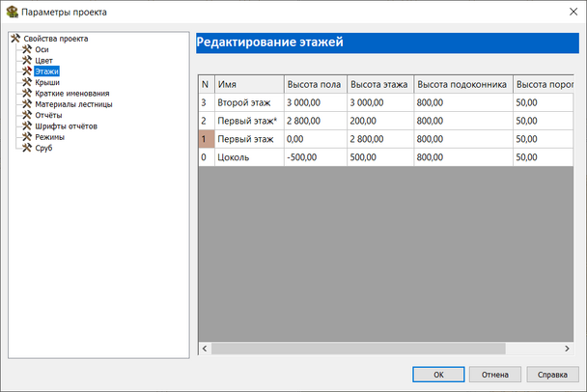Click the hammer icon beside Краткие именования
The height and width of the screenshot is (392, 587).
coord(27,94)
